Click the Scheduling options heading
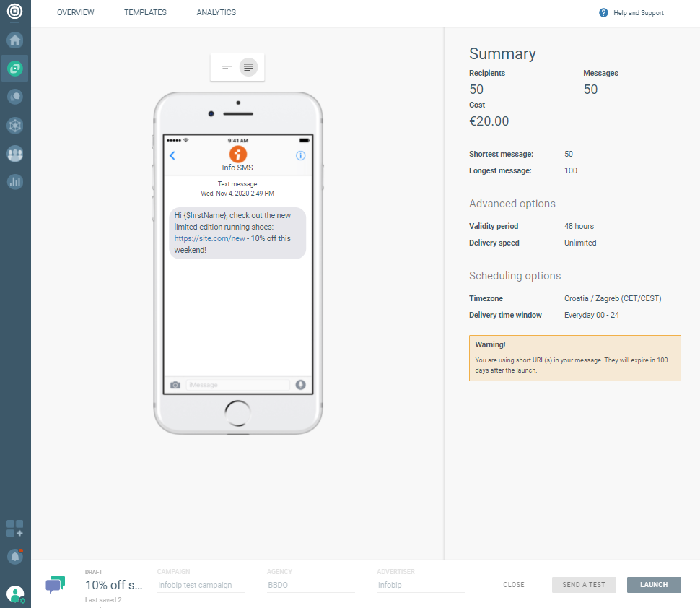 click(x=515, y=276)
